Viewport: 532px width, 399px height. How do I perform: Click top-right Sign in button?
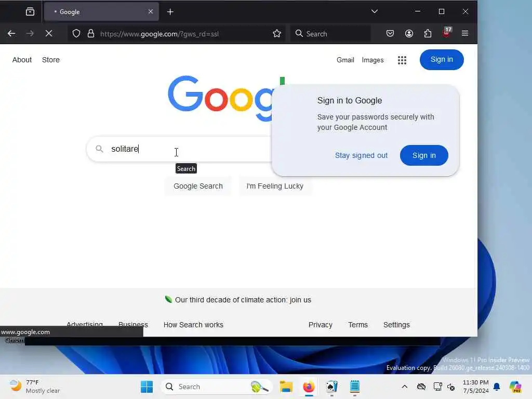pos(442,60)
